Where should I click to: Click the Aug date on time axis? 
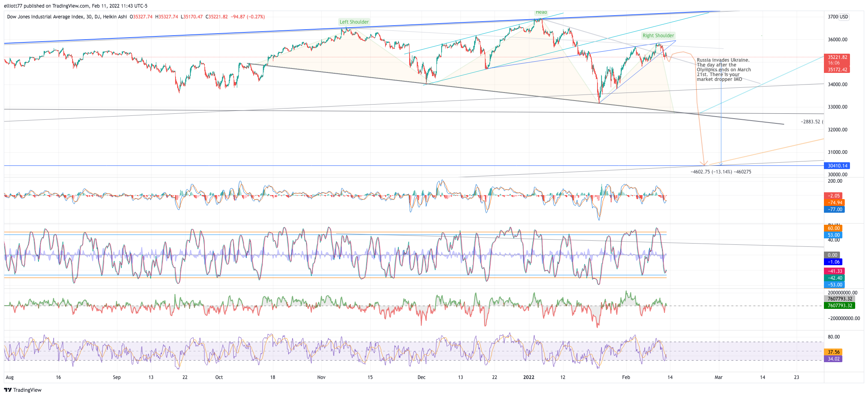coord(10,377)
